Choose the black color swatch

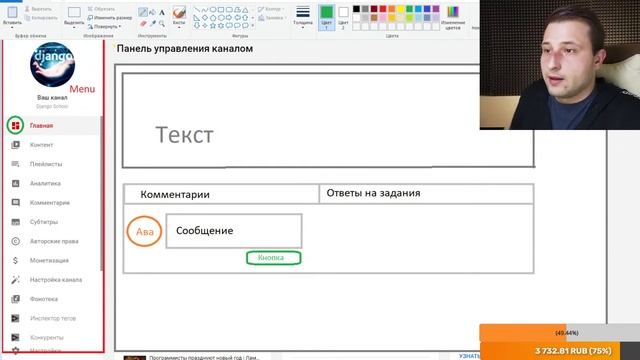click(x=356, y=9)
